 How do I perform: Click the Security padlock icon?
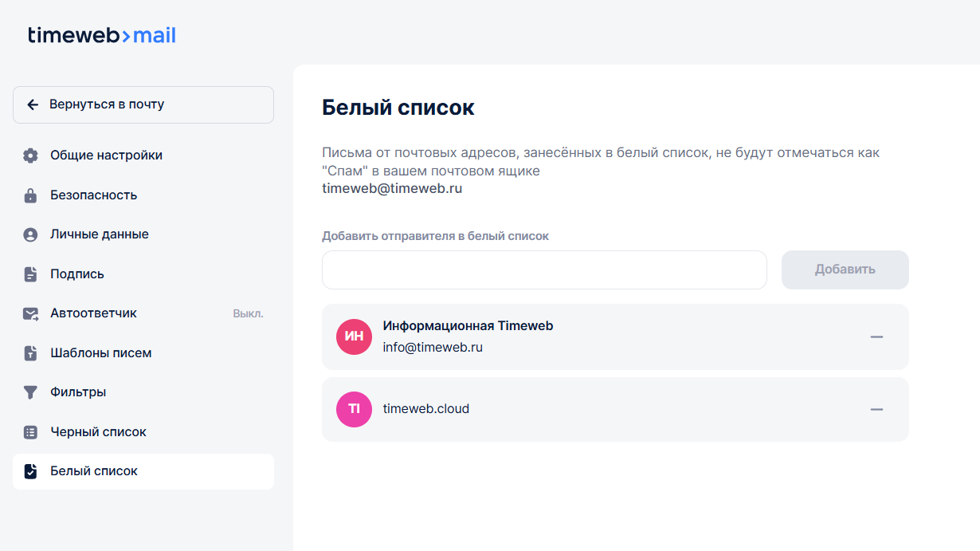click(30, 195)
